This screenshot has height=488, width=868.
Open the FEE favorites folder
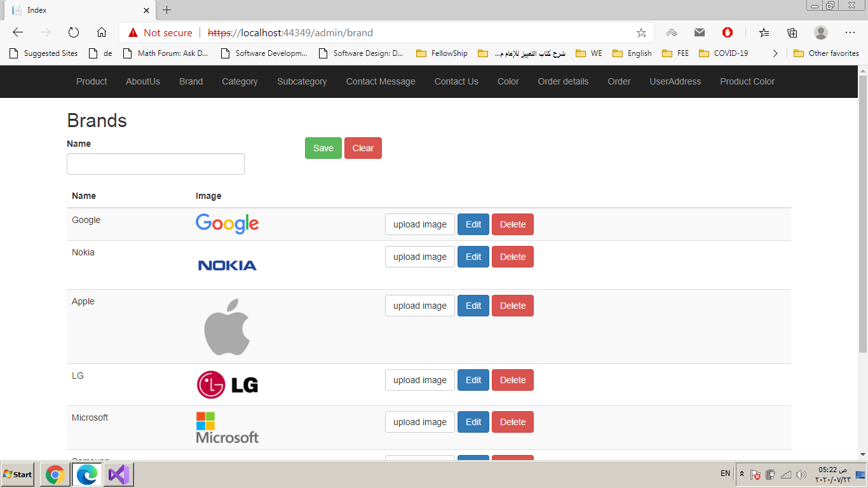[675, 53]
